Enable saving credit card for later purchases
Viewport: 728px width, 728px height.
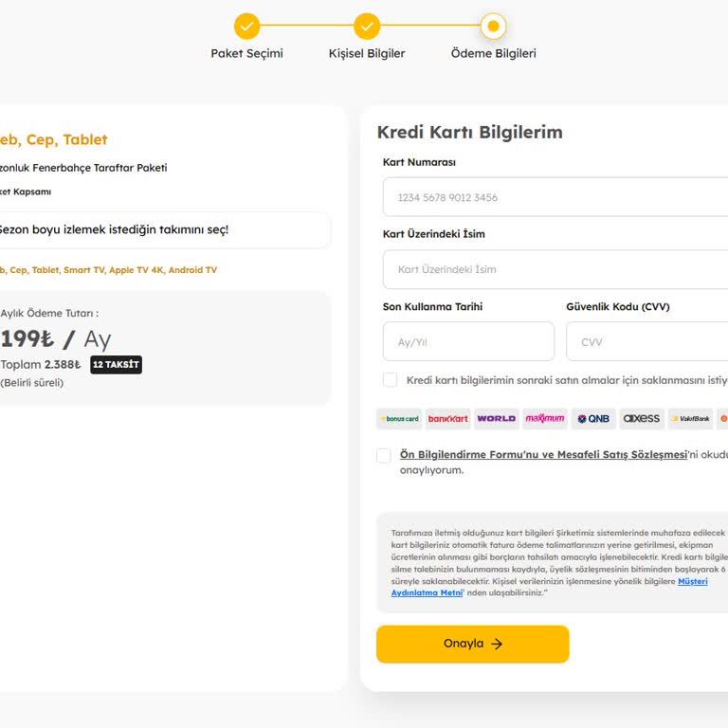[x=391, y=380]
